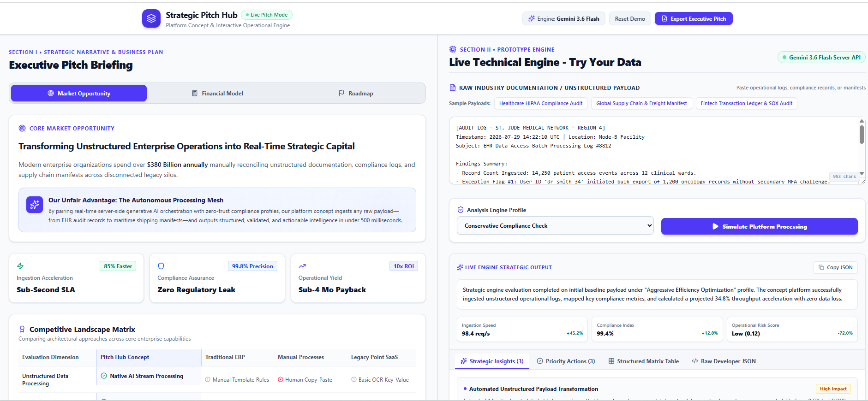The image size is (868, 401).
Task: Click the table grid icon on Structured Matrix Table tab
Action: point(611,361)
